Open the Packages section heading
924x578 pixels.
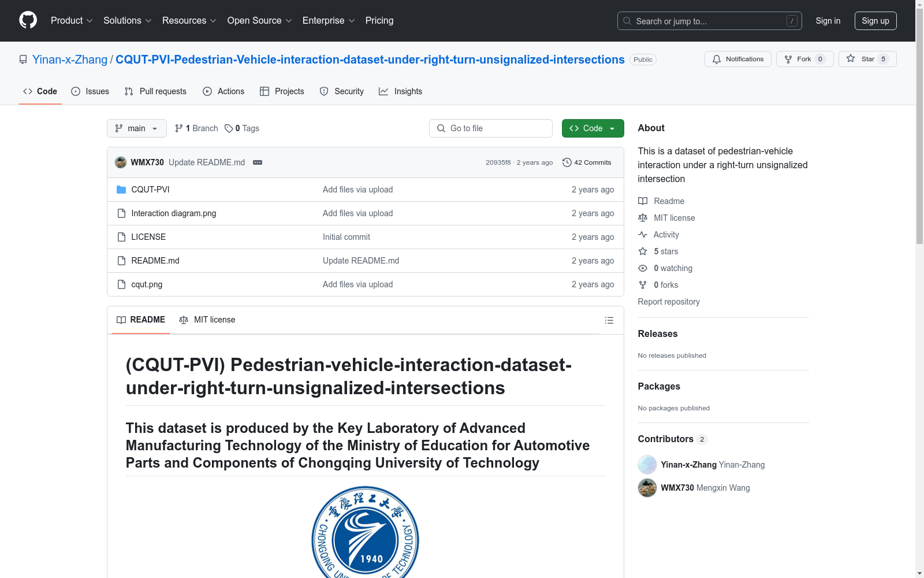tap(659, 386)
